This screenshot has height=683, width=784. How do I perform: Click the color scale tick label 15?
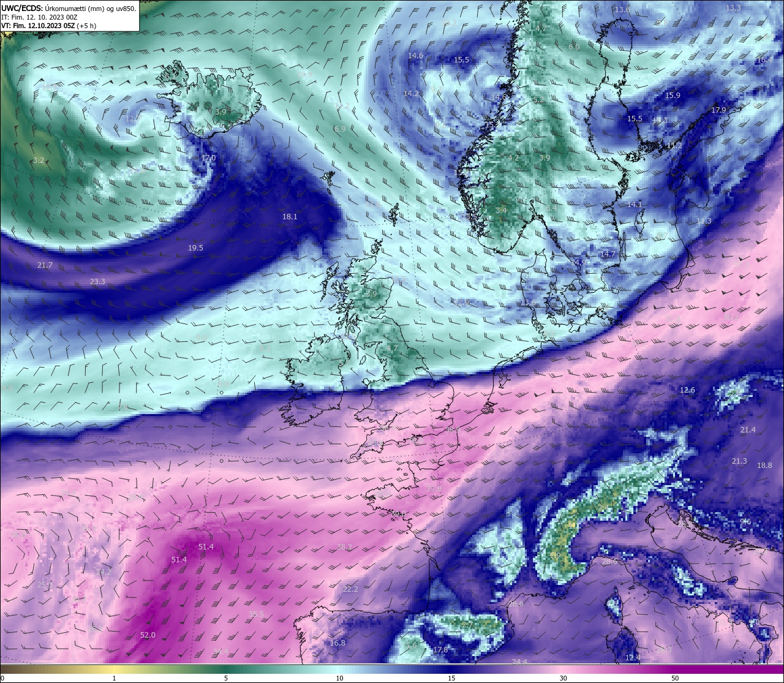[451, 678]
